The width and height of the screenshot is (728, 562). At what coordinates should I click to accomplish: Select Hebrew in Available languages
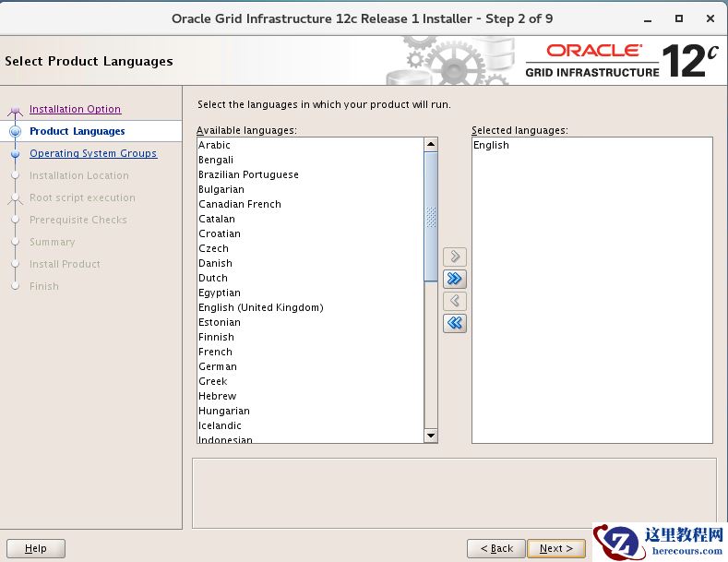click(310, 396)
